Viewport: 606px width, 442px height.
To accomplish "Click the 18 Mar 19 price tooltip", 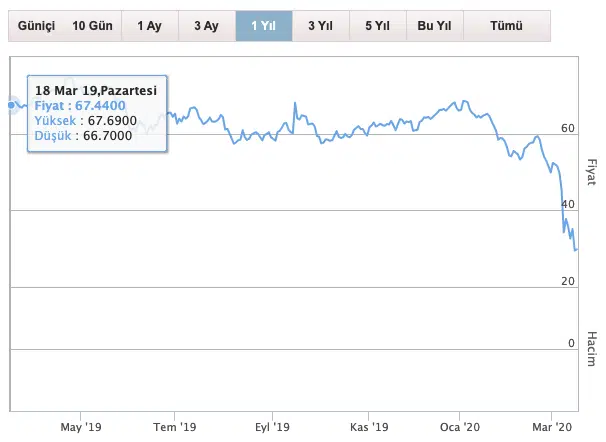I will point(97,113).
